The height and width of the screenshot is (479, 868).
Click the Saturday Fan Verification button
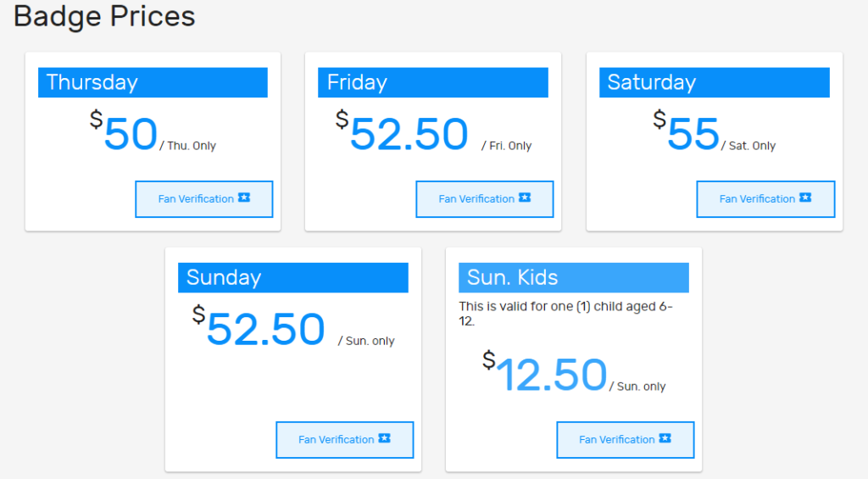[x=765, y=198]
